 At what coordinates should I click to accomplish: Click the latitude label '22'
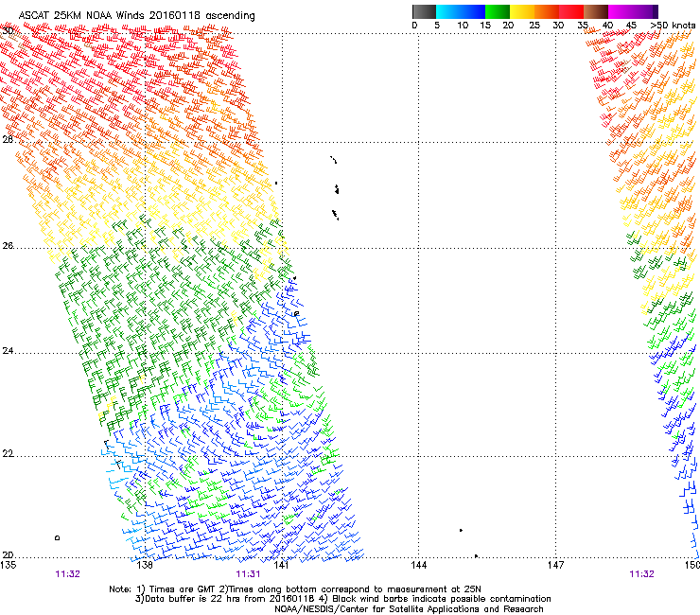8,453
